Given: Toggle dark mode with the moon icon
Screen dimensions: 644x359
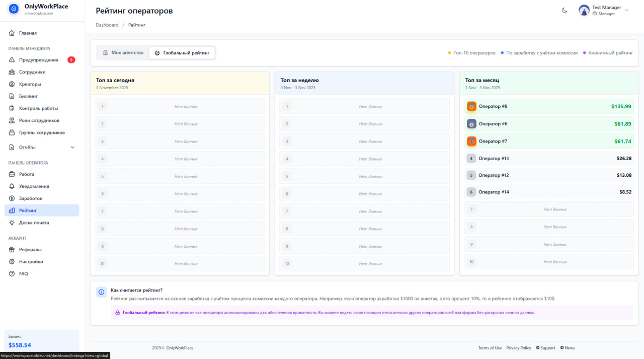Looking at the screenshot, I should (x=564, y=10).
